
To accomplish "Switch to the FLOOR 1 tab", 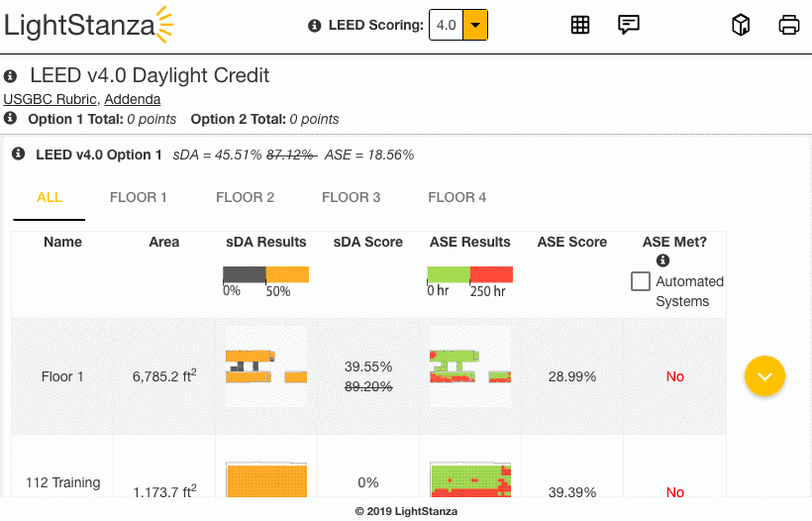I will click(139, 197).
